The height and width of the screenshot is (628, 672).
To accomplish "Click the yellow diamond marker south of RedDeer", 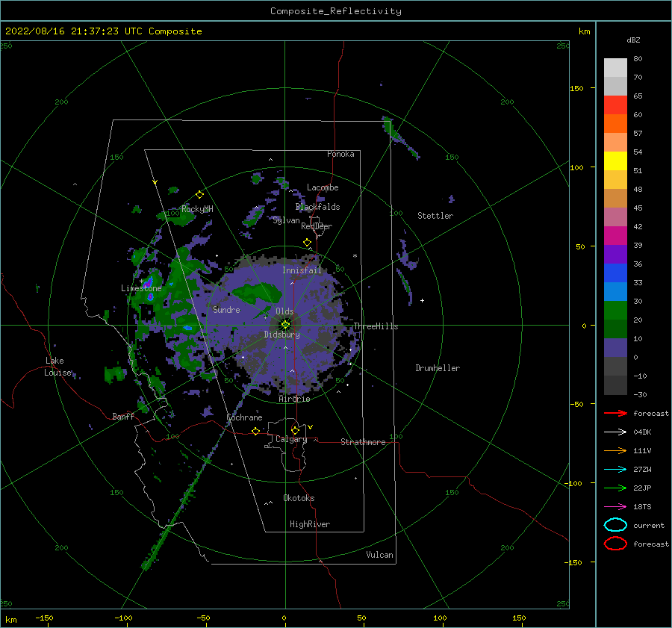I will click(x=308, y=243).
